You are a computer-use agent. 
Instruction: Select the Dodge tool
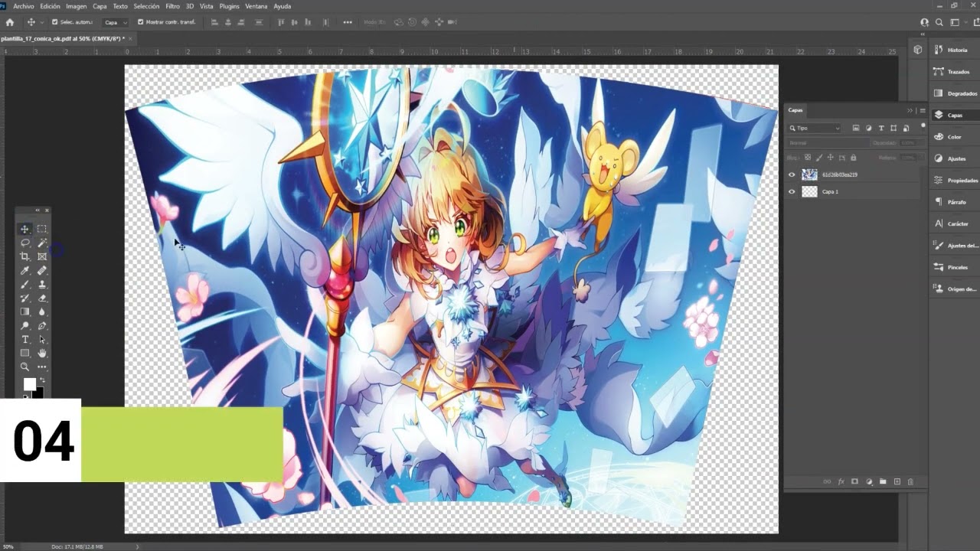pyautogui.click(x=25, y=326)
